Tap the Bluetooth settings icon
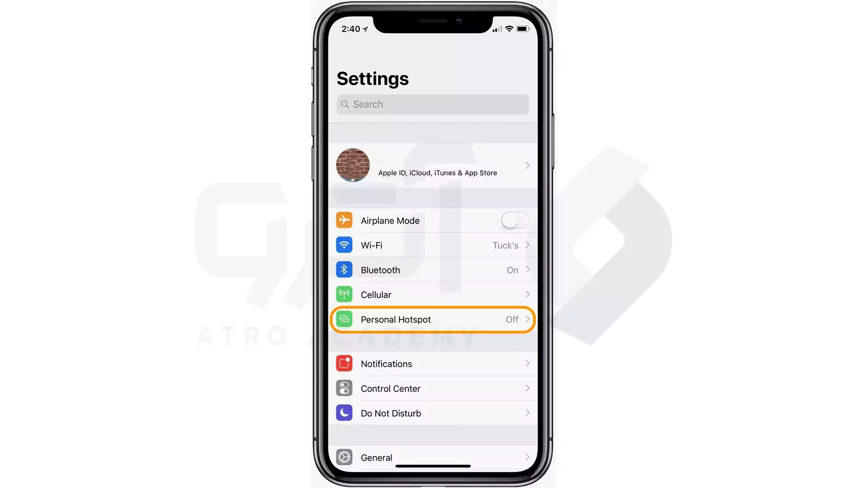The height and width of the screenshot is (488, 868). (x=344, y=269)
